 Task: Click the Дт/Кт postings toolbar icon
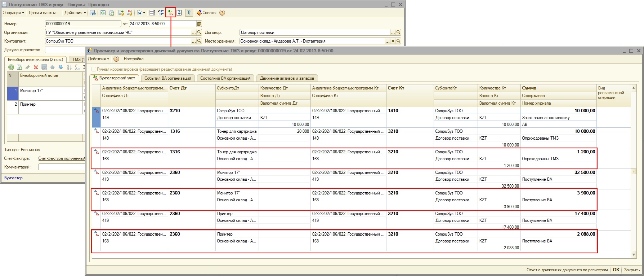click(x=170, y=13)
